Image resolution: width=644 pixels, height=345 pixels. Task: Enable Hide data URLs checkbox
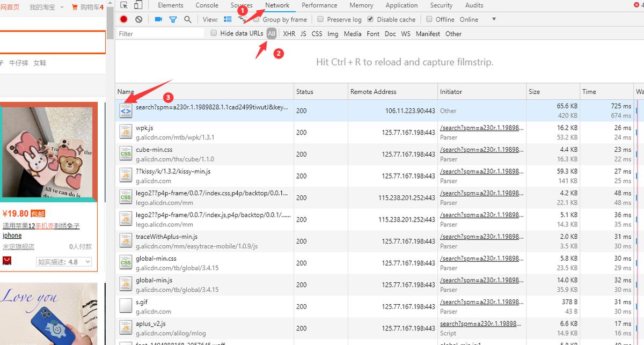tap(214, 33)
